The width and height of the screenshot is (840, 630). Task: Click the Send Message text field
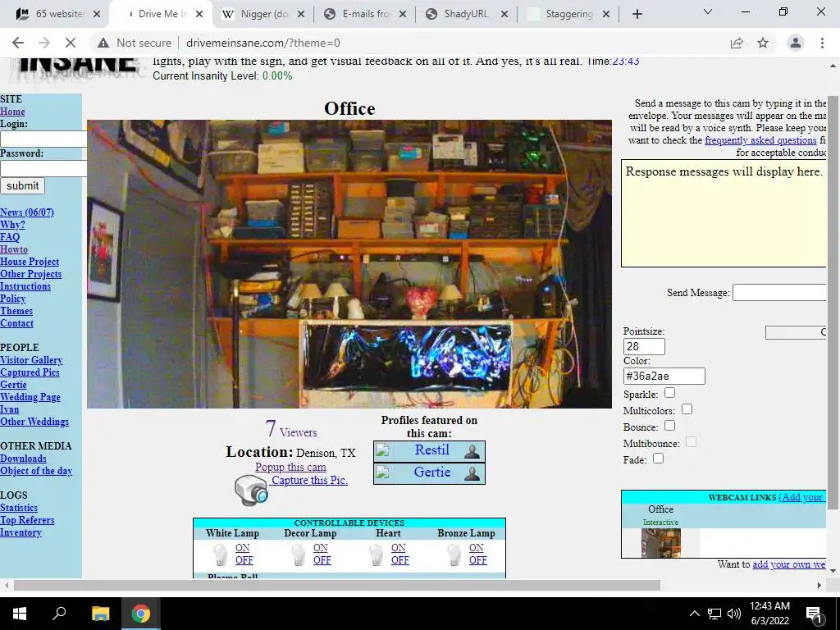click(x=779, y=293)
